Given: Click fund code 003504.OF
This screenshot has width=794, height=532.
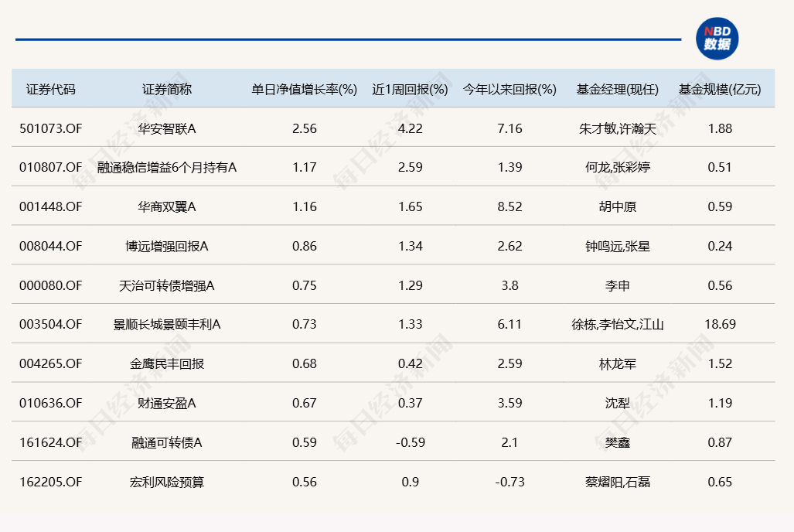Looking at the screenshot, I should coord(50,324).
